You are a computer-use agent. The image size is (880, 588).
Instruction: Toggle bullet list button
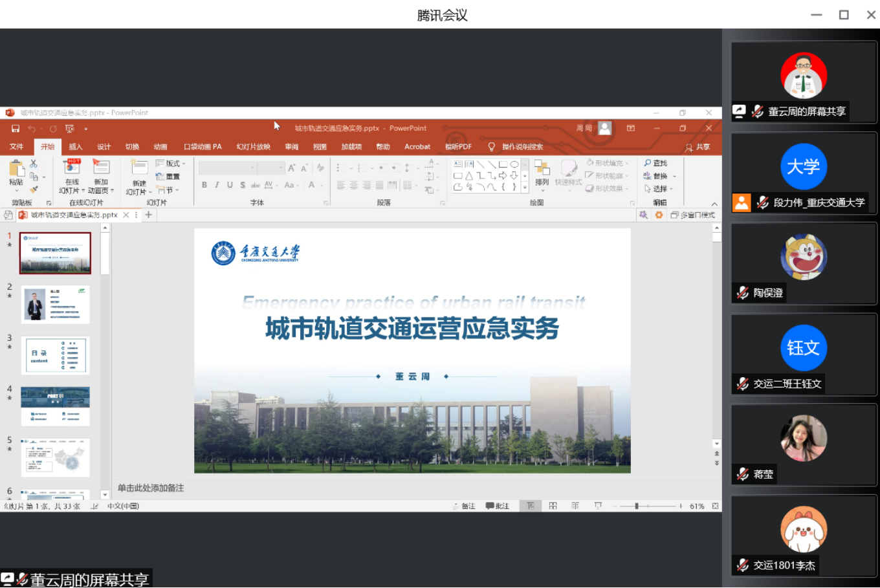(x=342, y=168)
